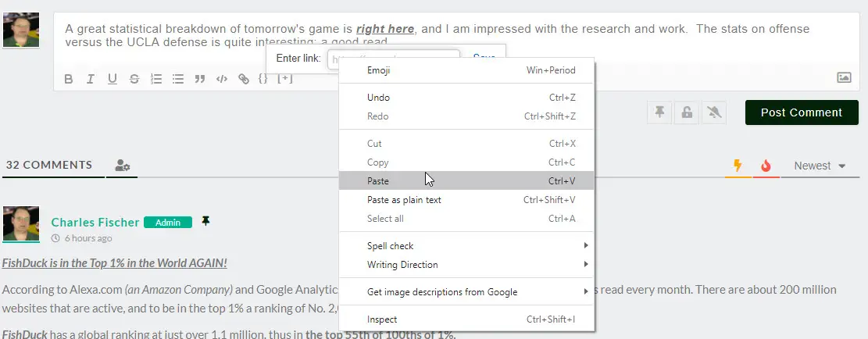The height and width of the screenshot is (339, 868).
Task: Apply italic formatting to comment text
Action: (91, 79)
